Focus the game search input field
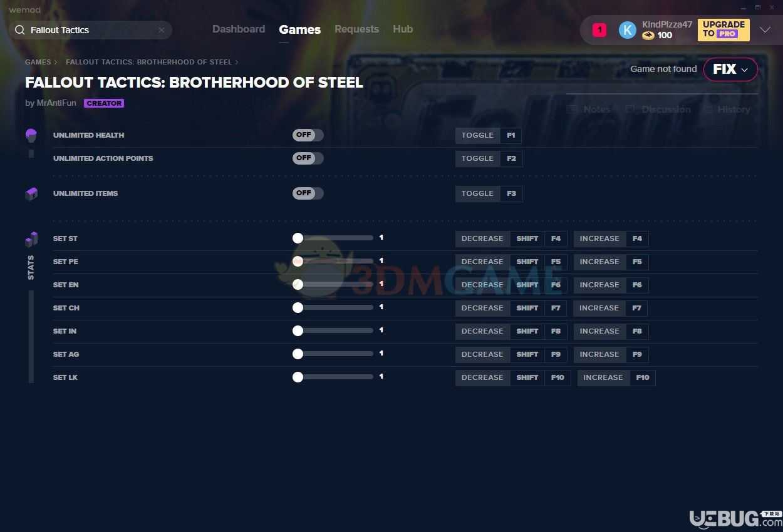Screen dimensions: 783x532 [90, 30]
